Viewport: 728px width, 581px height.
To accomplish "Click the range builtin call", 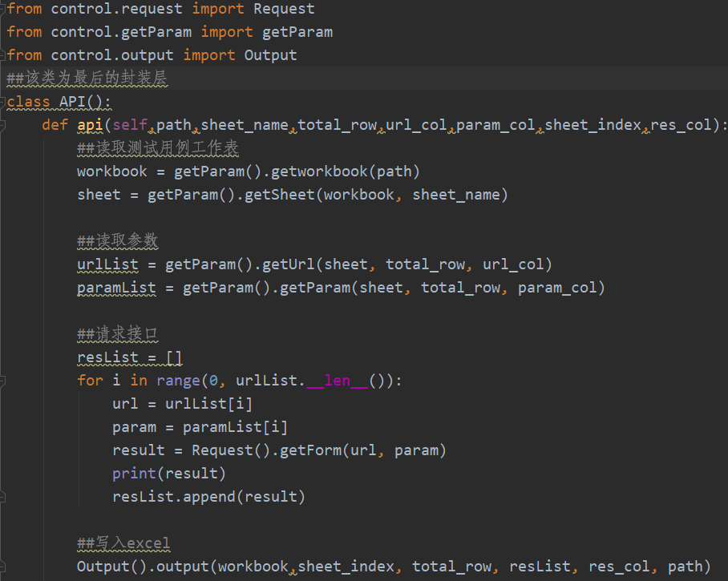I will (x=178, y=381).
